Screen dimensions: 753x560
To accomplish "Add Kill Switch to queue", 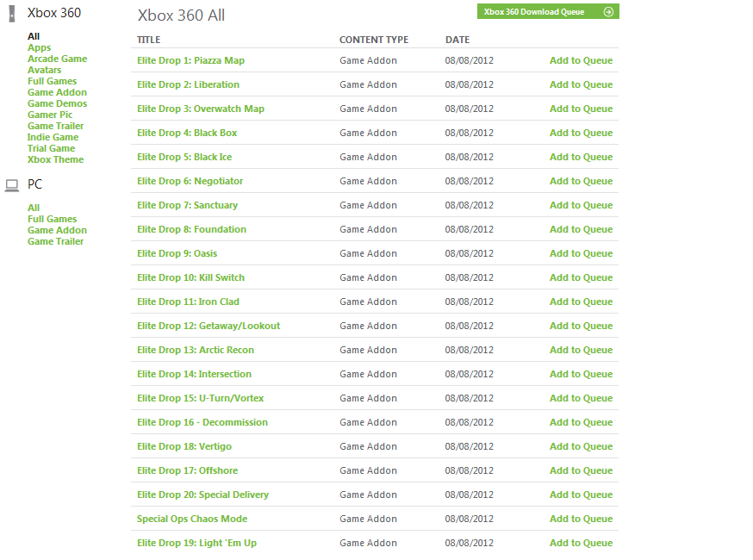I will [581, 277].
